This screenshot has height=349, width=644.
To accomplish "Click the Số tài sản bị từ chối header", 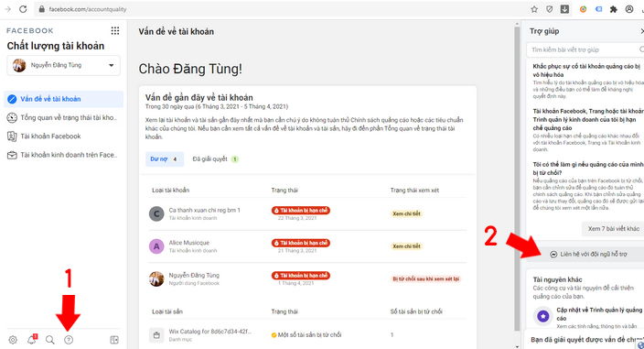I will coord(416,311).
